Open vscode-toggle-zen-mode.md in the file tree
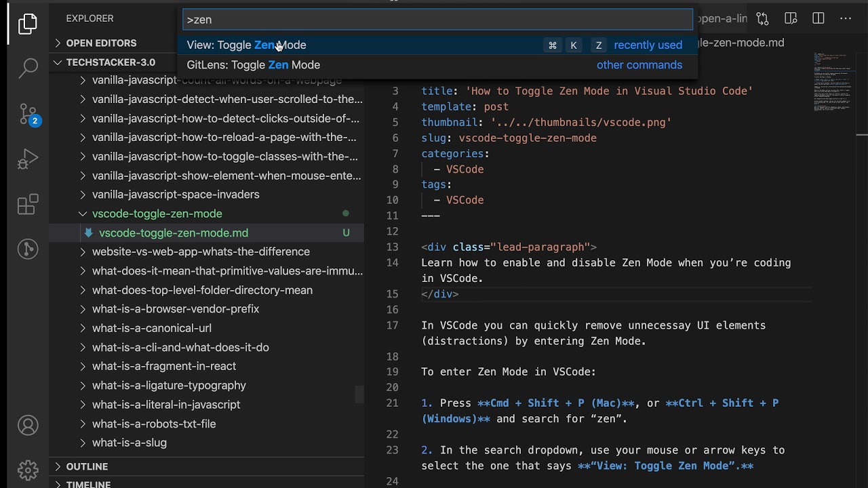868x488 pixels. [174, 232]
